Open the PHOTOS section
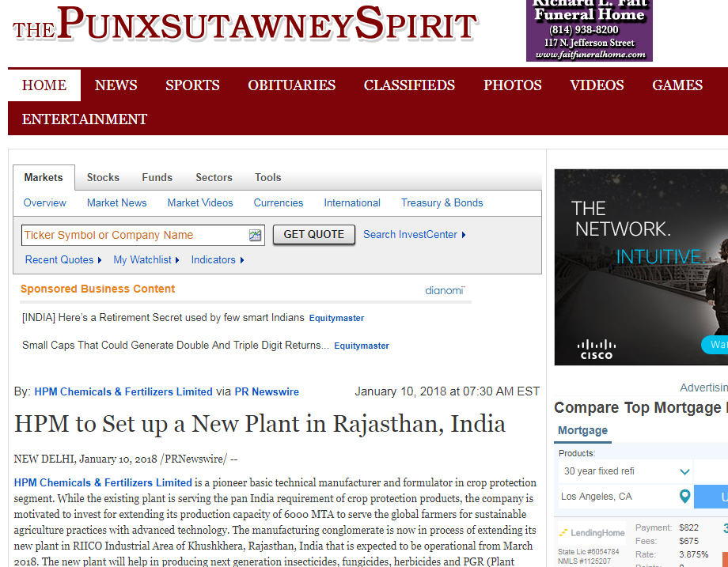 (513, 85)
